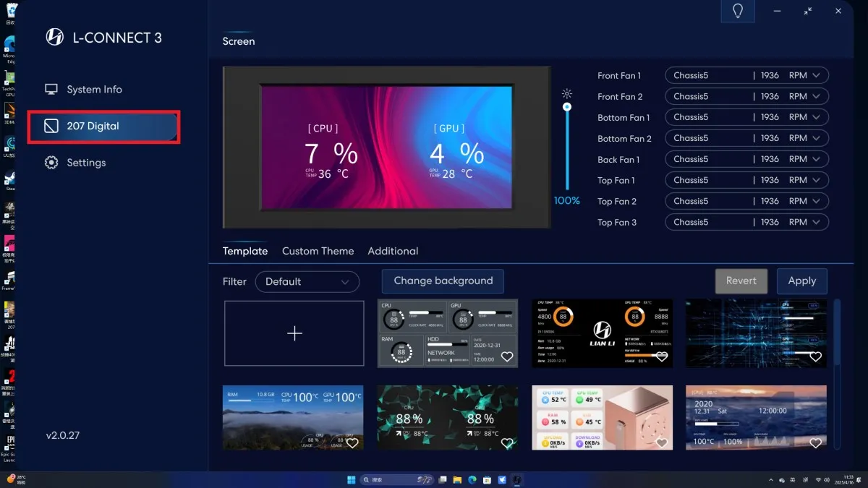Click the Revert button
The width and height of the screenshot is (868, 488).
(x=741, y=281)
